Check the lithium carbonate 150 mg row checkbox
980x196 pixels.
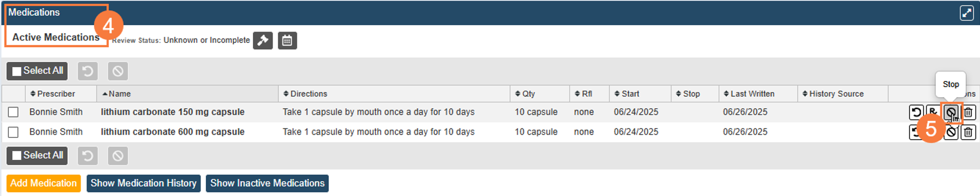coord(14,112)
